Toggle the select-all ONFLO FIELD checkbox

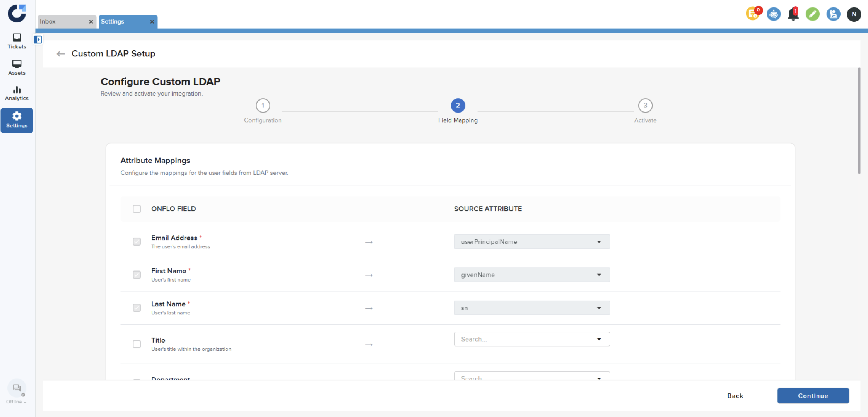point(137,209)
